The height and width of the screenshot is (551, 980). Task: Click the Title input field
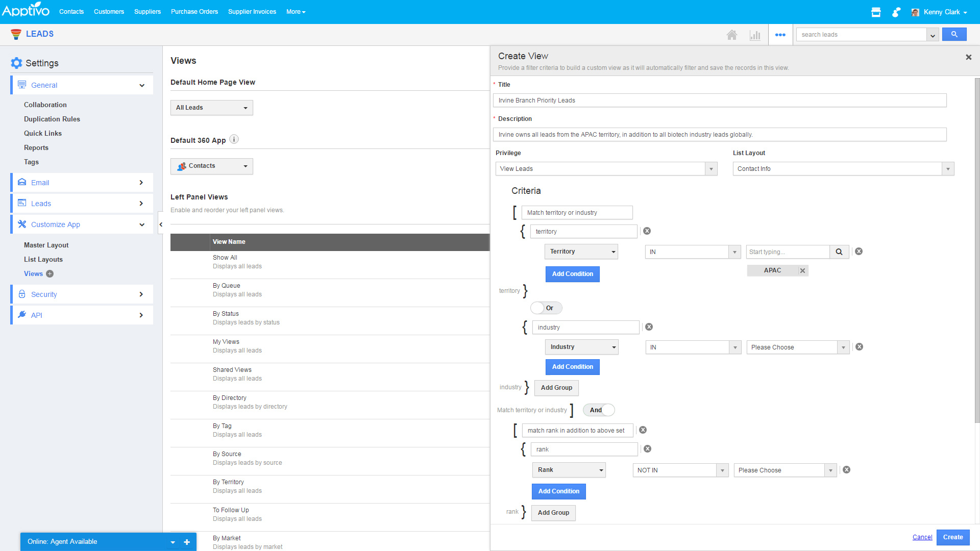[x=719, y=101]
